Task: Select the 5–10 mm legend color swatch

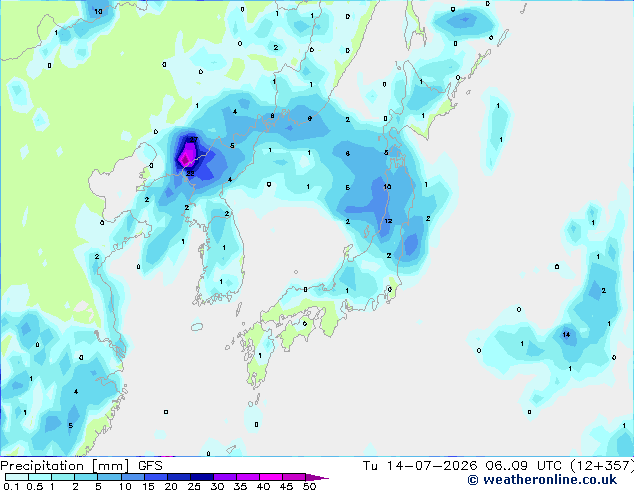Action: [109, 477]
